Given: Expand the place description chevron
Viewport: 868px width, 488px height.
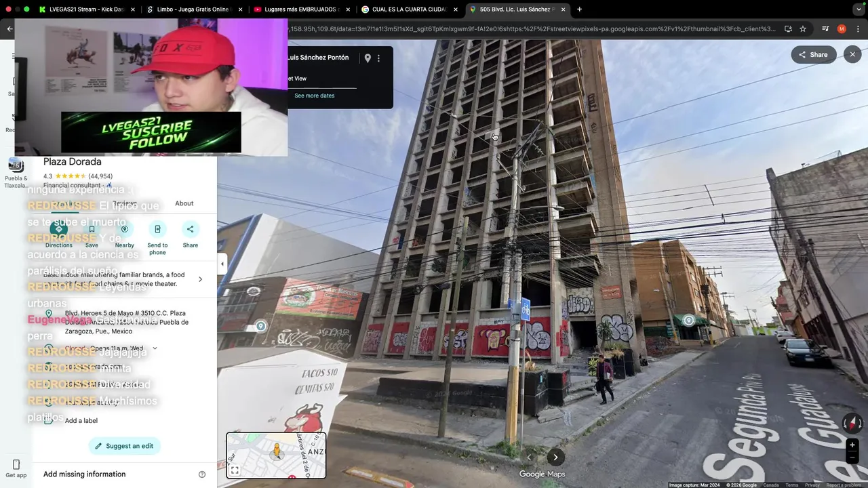Looking at the screenshot, I should [x=200, y=279].
